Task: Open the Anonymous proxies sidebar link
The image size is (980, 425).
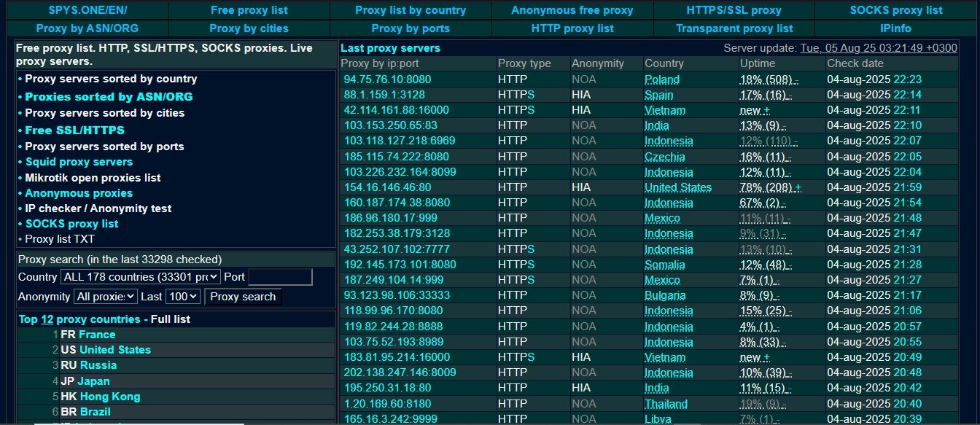Action: click(x=79, y=193)
